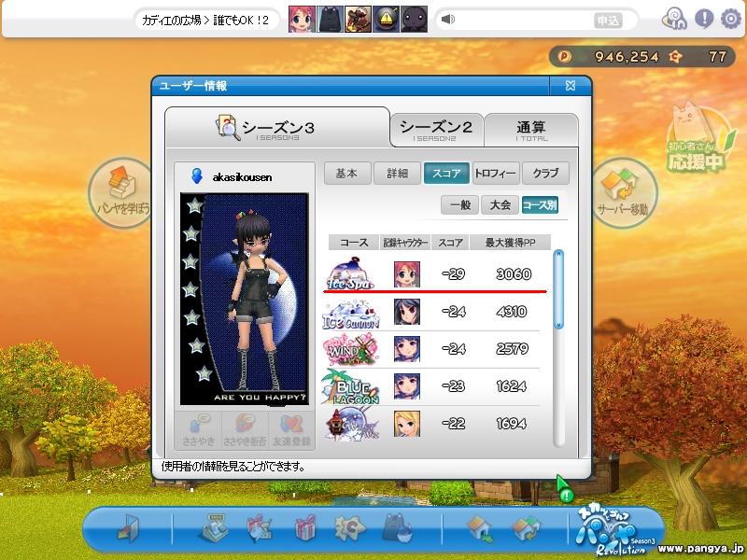Select the Ice Cannon course logo
This screenshot has height=560, width=747.
[351, 315]
